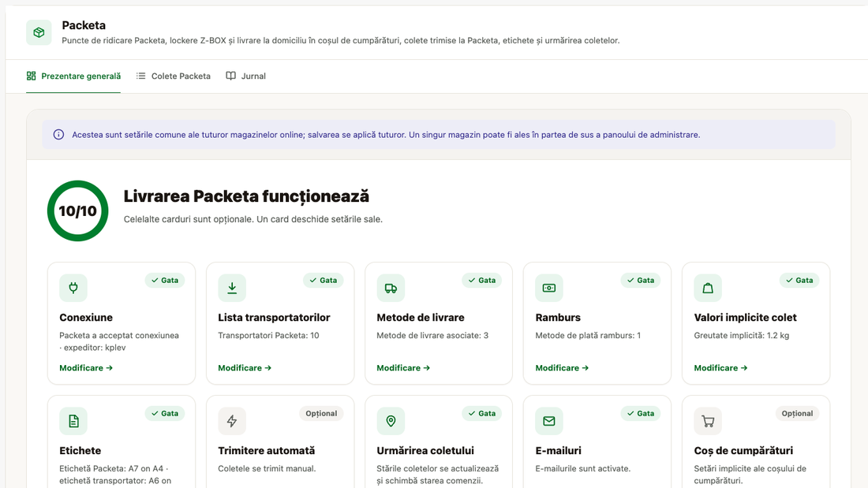Click the Packeta box logo icon
Image resolution: width=868 pixels, height=488 pixels.
point(39,32)
